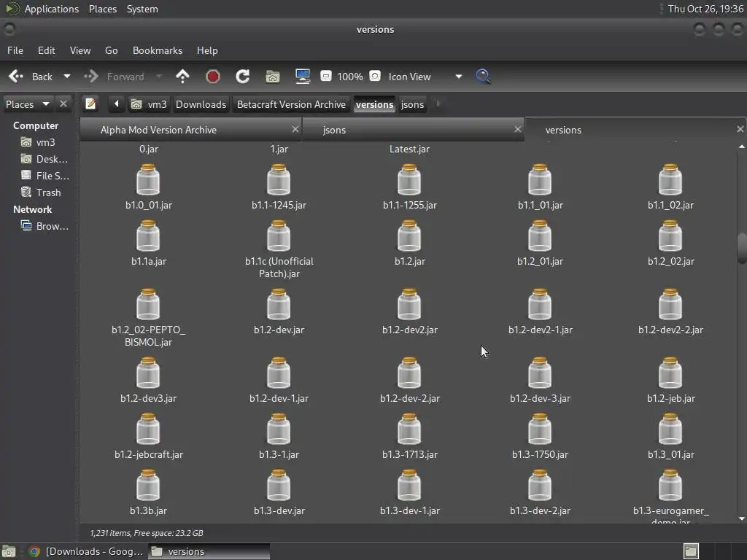Select the b1.1_02.jar file icon
This screenshot has width=747, height=560.
coord(670,180)
